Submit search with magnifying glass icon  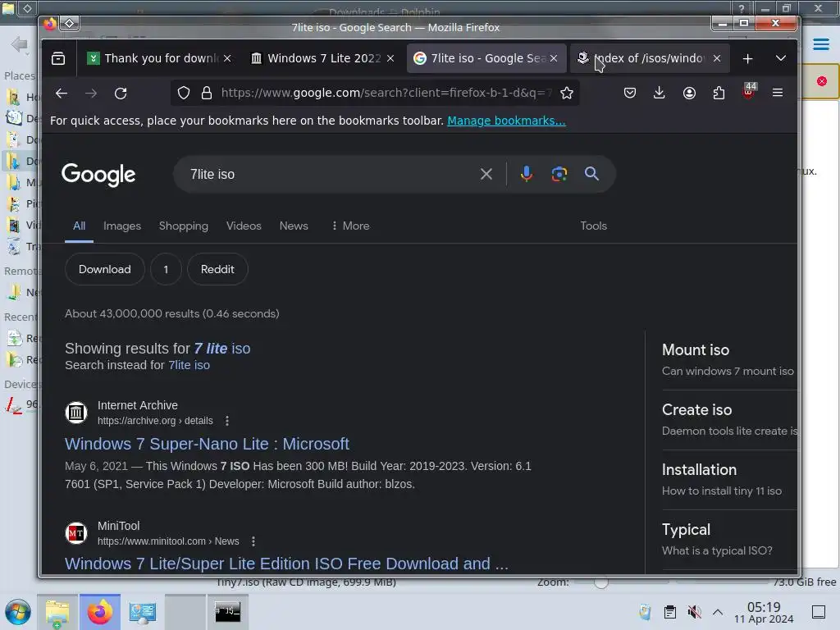coord(591,174)
